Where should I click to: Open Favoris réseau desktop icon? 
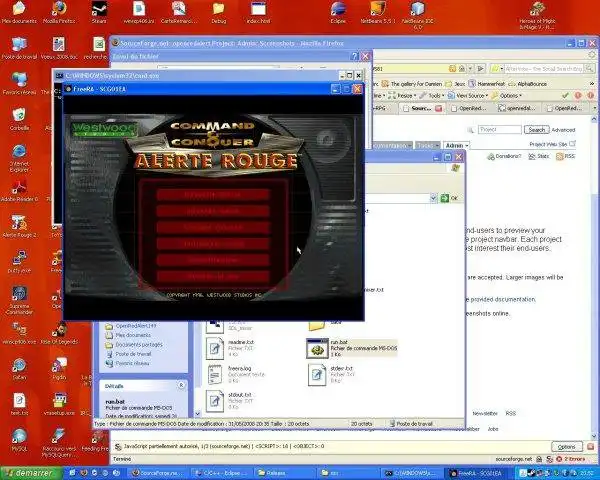pyautogui.click(x=19, y=84)
